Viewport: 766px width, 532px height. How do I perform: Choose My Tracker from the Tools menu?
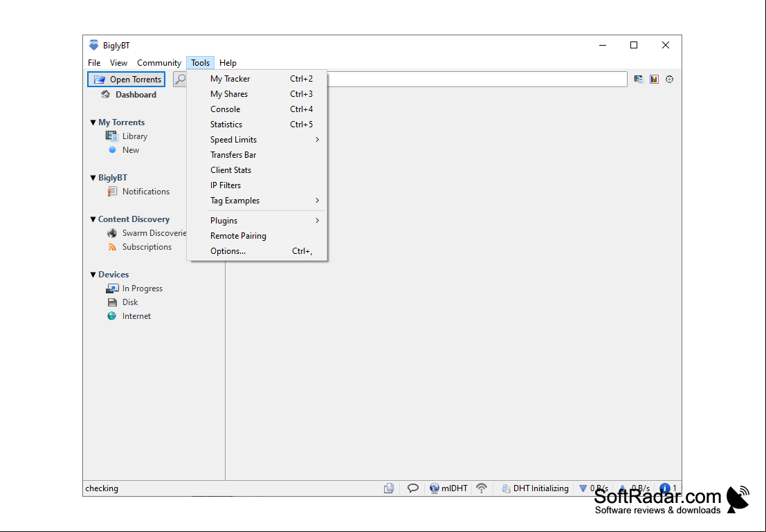click(x=257, y=79)
